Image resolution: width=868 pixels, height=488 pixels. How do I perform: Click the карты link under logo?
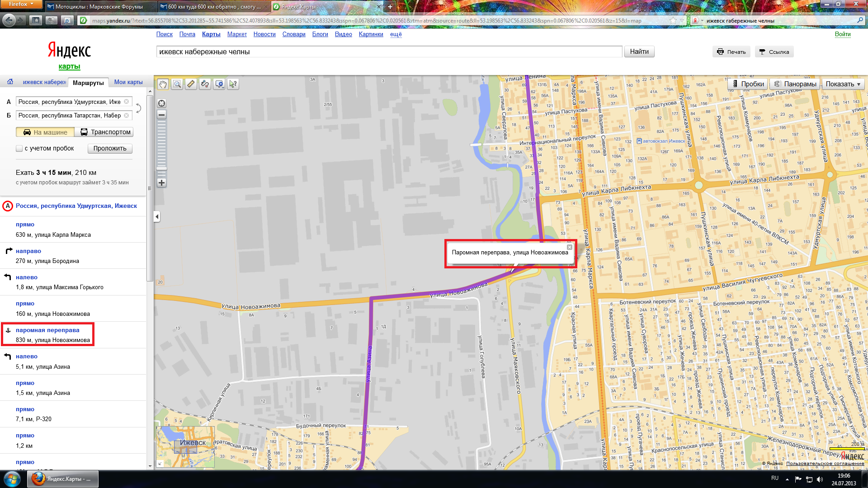pyautogui.click(x=69, y=66)
